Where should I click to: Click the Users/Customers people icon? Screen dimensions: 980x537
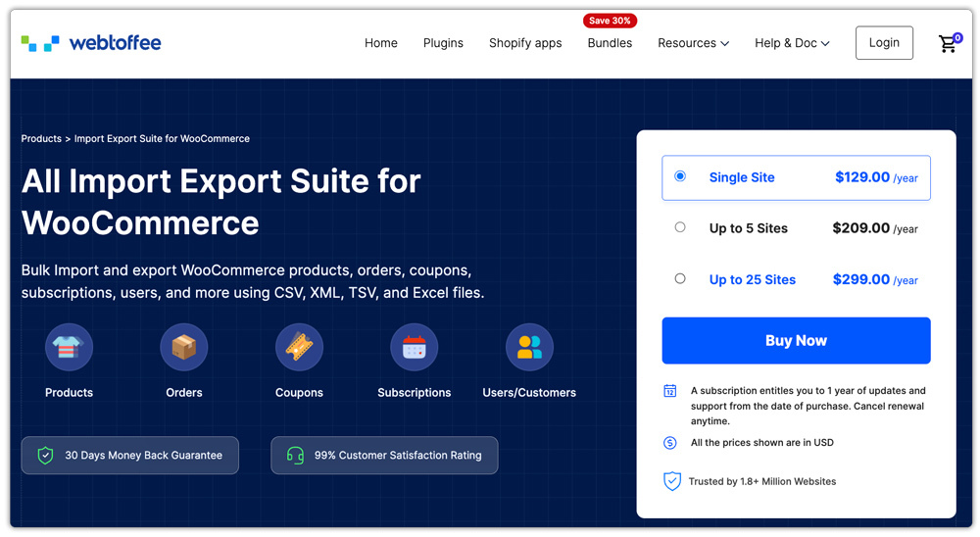pyautogui.click(x=529, y=347)
